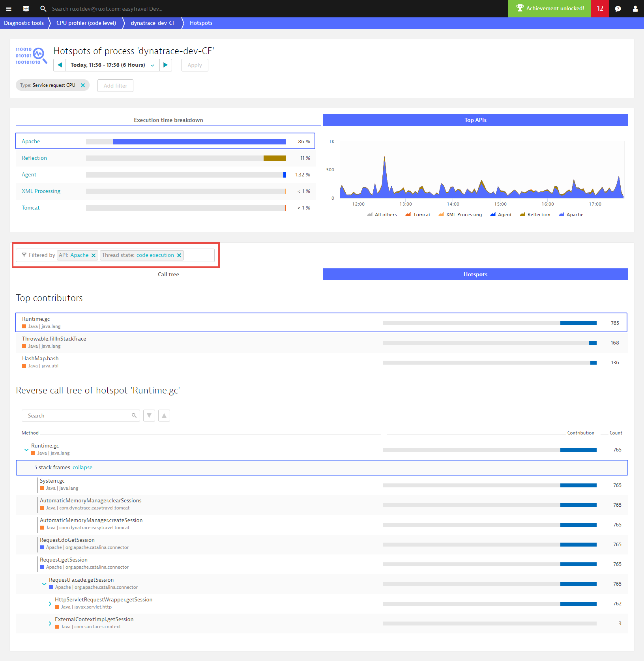The height and width of the screenshot is (661, 644).
Task: Select the System.gc stack frame
Action: (322, 485)
